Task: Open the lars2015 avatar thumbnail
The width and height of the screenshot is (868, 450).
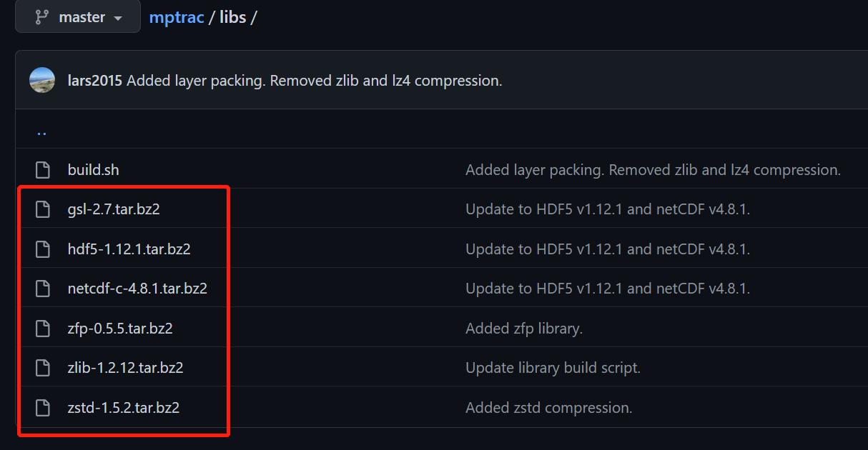Action: (x=42, y=80)
